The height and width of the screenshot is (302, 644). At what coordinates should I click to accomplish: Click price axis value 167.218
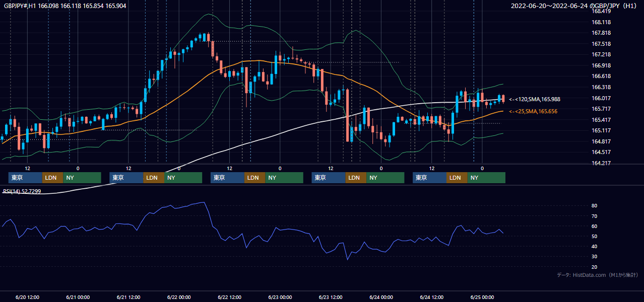(x=601, y=54)
